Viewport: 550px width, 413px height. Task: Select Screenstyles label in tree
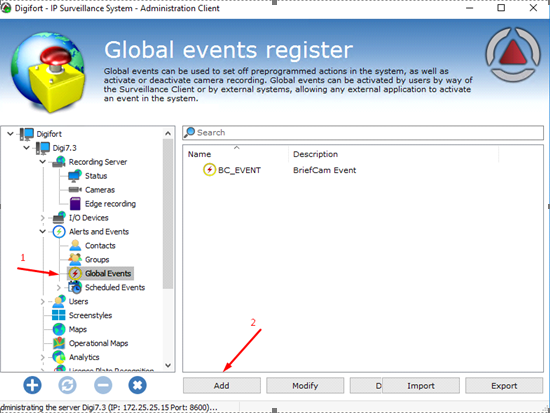[90, 315]
